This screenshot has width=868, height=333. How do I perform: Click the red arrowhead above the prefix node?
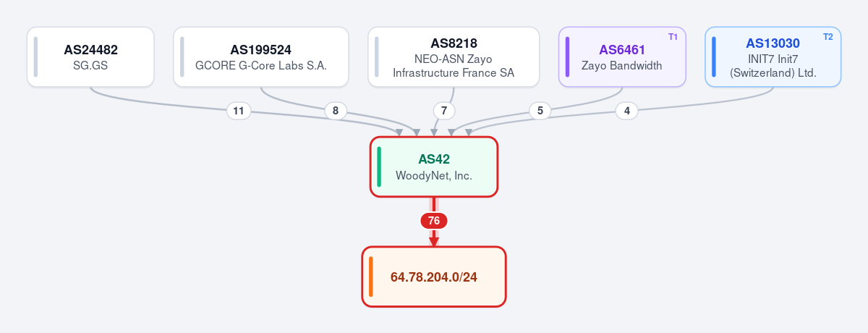tap(434, 242)
